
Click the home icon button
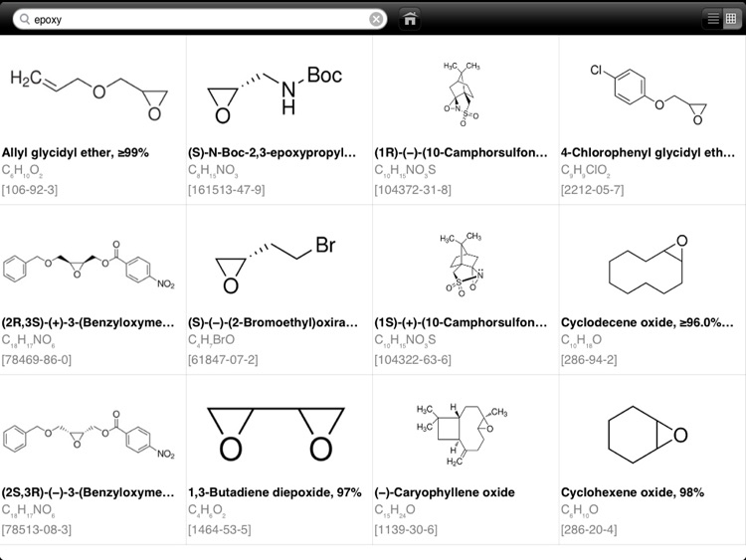410,19
